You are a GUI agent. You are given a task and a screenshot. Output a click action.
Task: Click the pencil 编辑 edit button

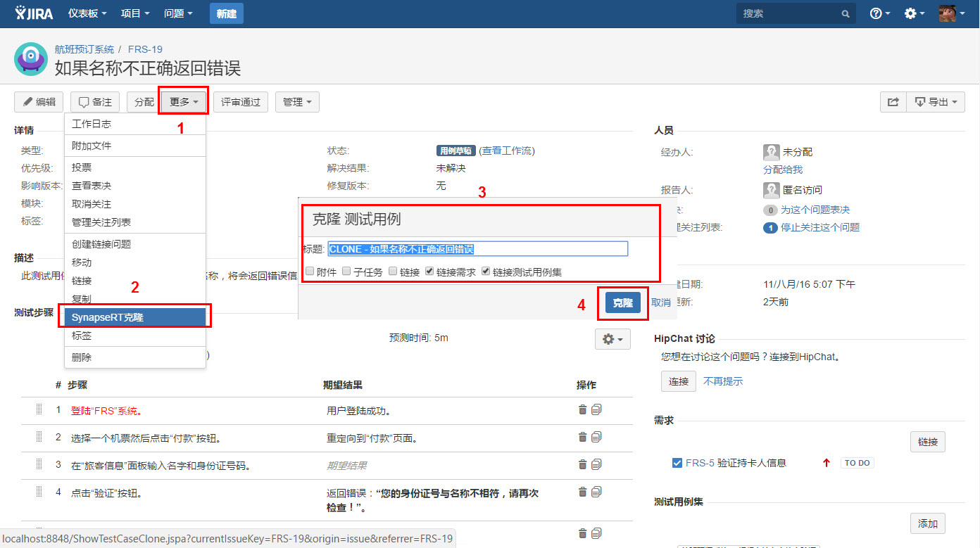pyautogui.click(x=39, y=102)
